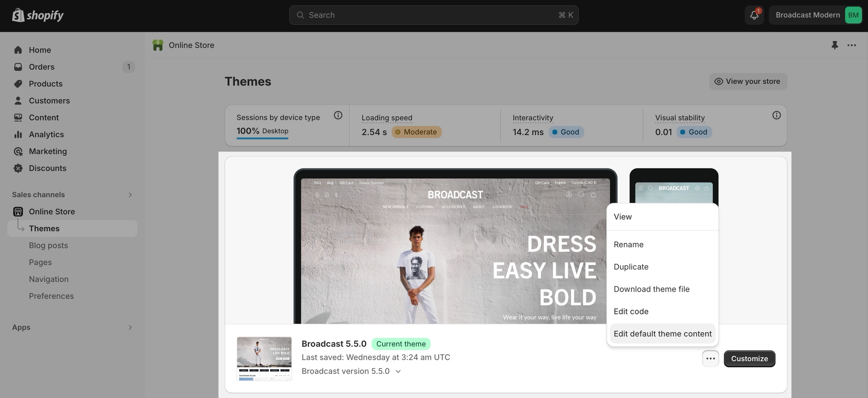
Task: Expand the Apps section chevron
Action: click(130, 328)
